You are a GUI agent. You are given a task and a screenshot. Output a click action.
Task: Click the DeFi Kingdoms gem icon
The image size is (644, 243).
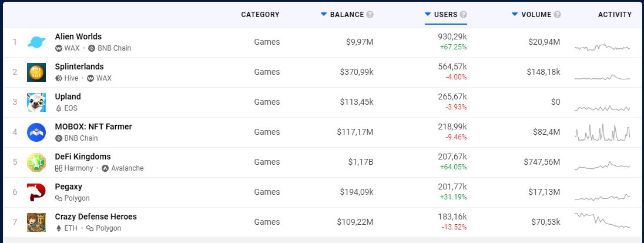(x=36, y=162)
